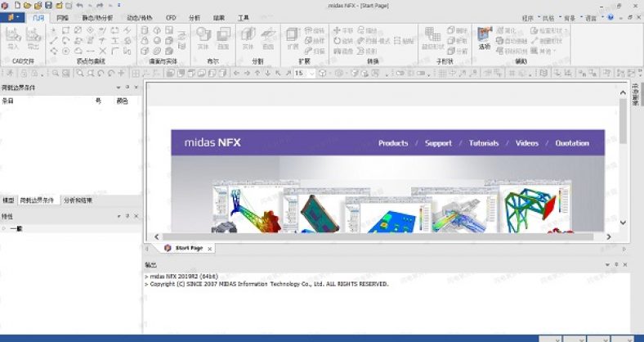
Task: Open the 语言 language menu
Action: (591, 18)
